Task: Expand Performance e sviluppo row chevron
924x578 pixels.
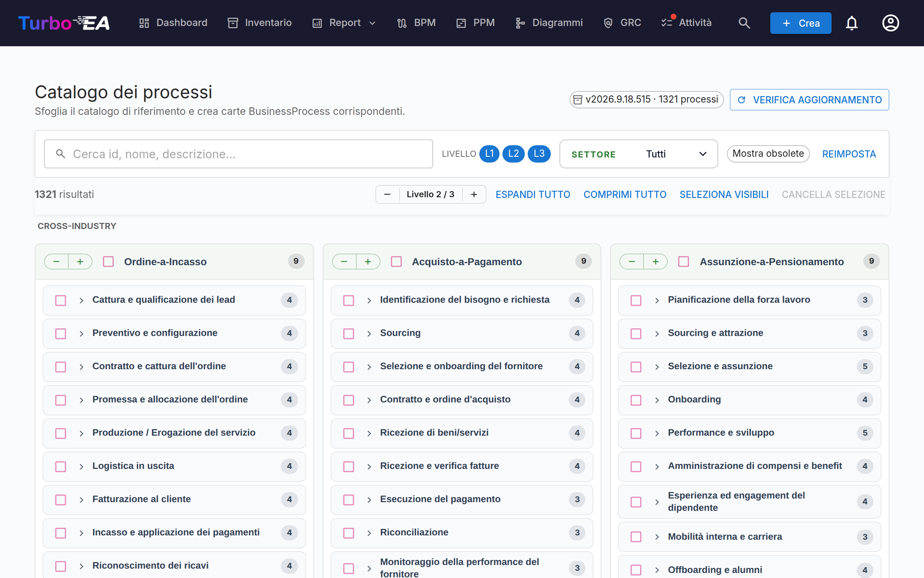Action: click(657, 433)
